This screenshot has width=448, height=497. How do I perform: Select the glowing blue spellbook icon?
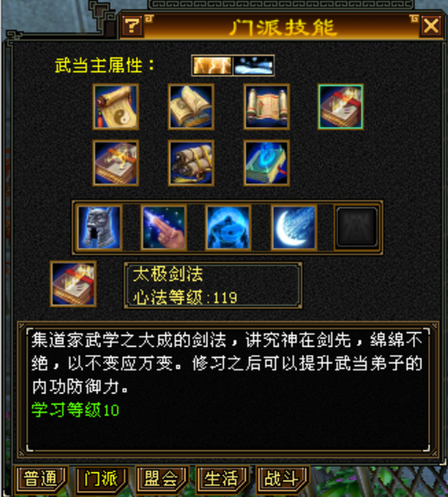(x=267, y=163)
